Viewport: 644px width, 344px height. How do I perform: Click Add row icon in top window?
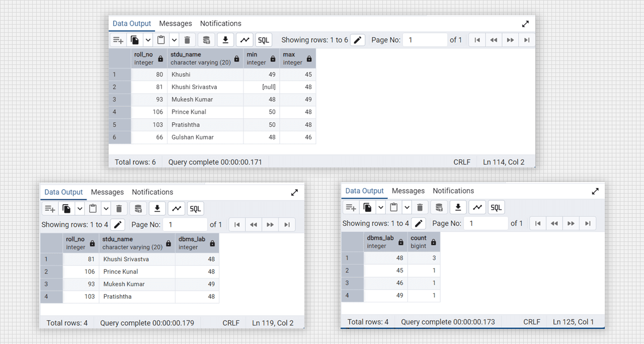tap(118, 40)
